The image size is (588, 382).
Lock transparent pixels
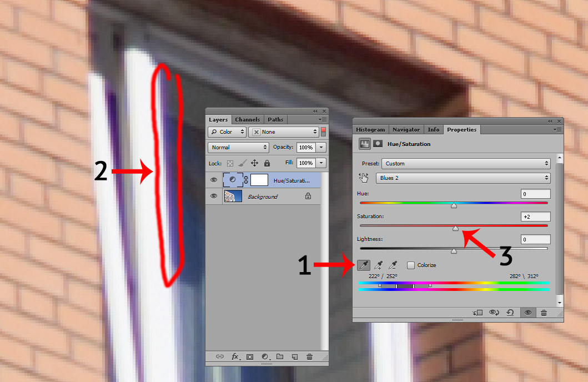[230, 163]
